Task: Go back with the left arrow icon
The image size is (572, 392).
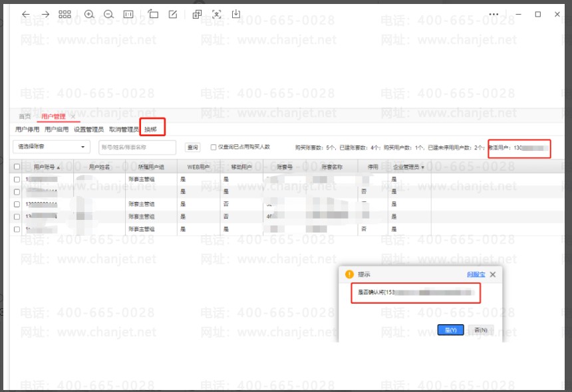Action: tap(25, 14)
